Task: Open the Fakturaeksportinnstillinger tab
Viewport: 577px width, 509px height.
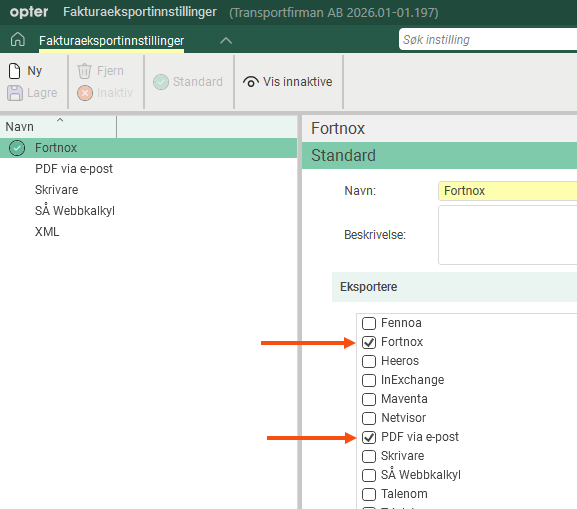Action: [x=111, y=40]
